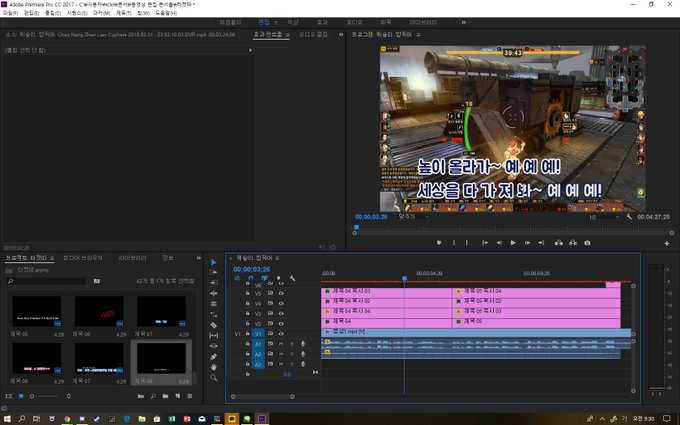
Task: Go to In point in Program monitor
Action: pyautogui.click(x=485, y=243)
